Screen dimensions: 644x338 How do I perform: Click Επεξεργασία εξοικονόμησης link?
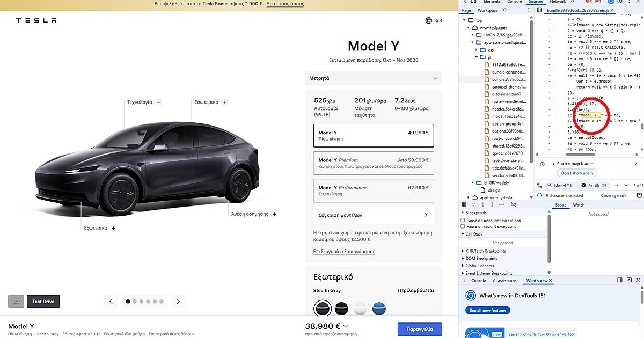coord(344,252)
